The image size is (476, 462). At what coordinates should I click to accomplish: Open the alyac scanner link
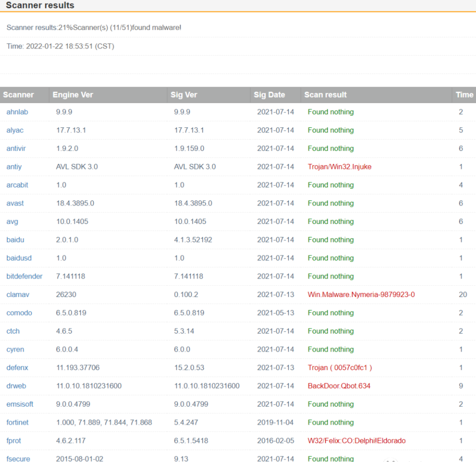pos(15,130)
